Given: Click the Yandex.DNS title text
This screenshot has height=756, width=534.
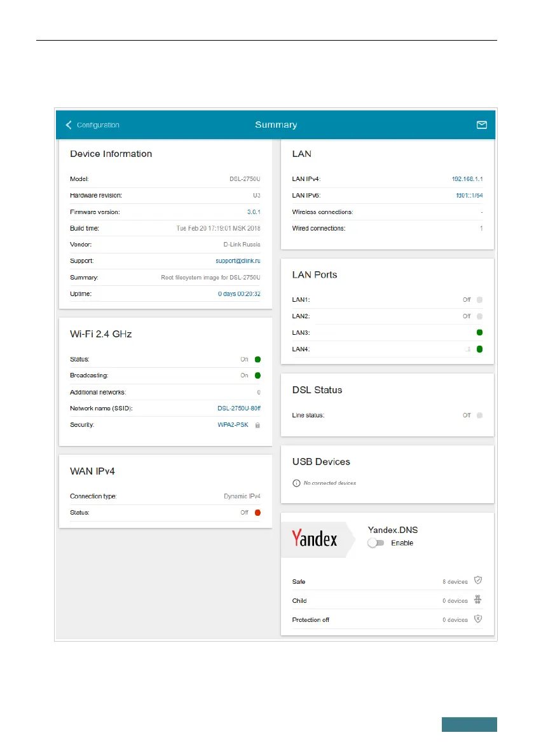Looking at the screenshot, I should pos(393,530).
